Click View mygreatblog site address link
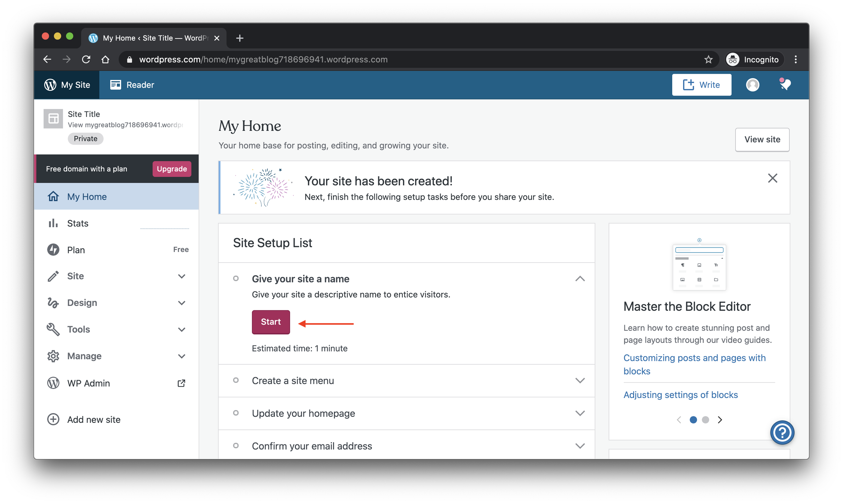Image resolution: width=843 pixels, height=504 pixels. (125, 125)
